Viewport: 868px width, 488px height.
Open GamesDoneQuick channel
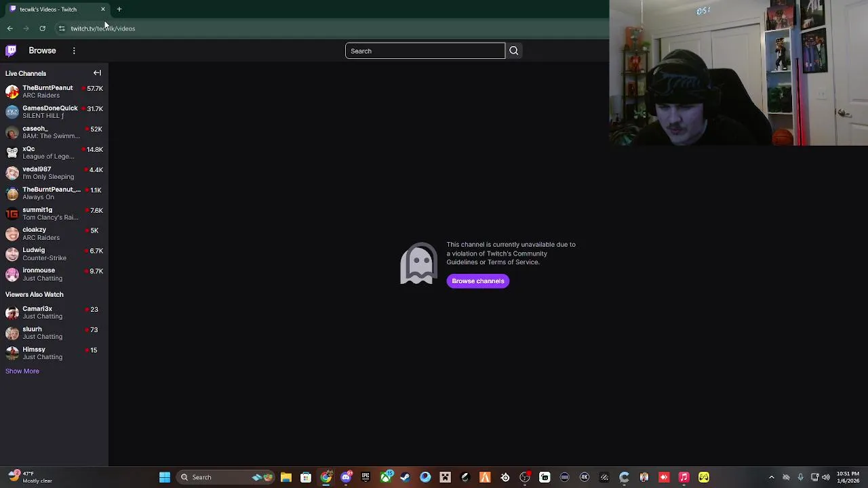54,112
